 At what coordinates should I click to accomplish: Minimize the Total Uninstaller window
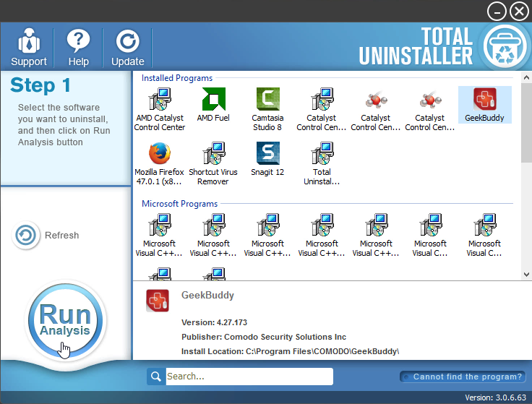click(497, 12)
